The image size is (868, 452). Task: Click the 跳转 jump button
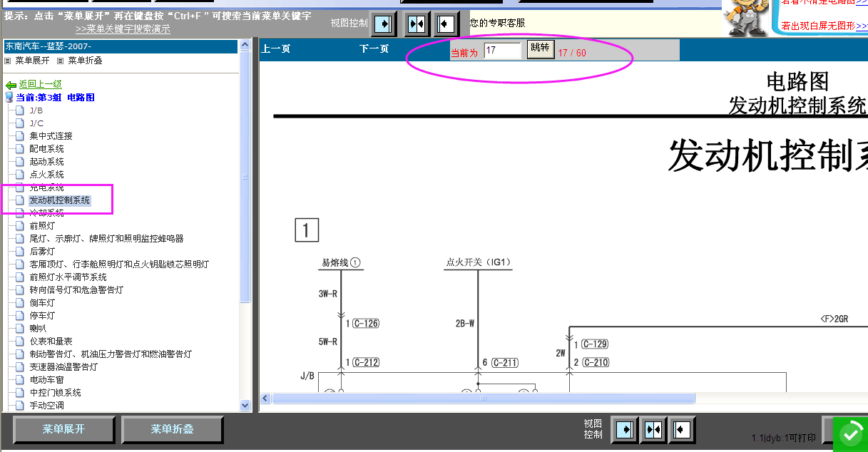coord(541,48)
